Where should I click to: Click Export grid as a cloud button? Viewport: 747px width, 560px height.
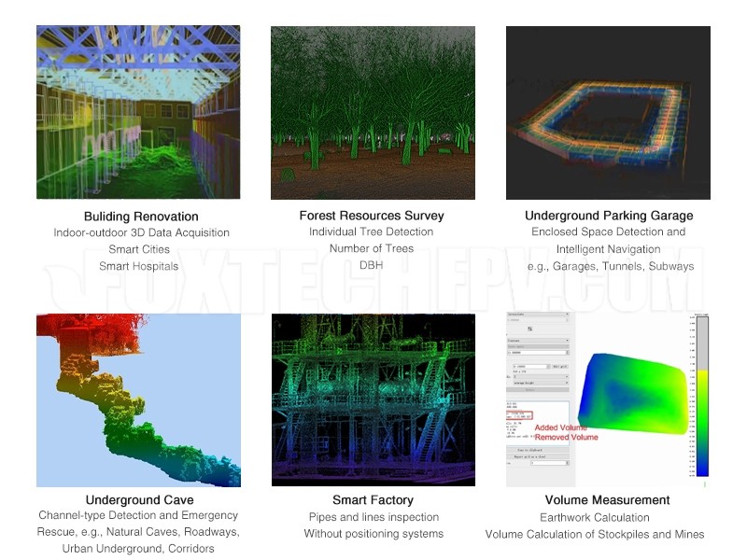(x=538, y=457)
